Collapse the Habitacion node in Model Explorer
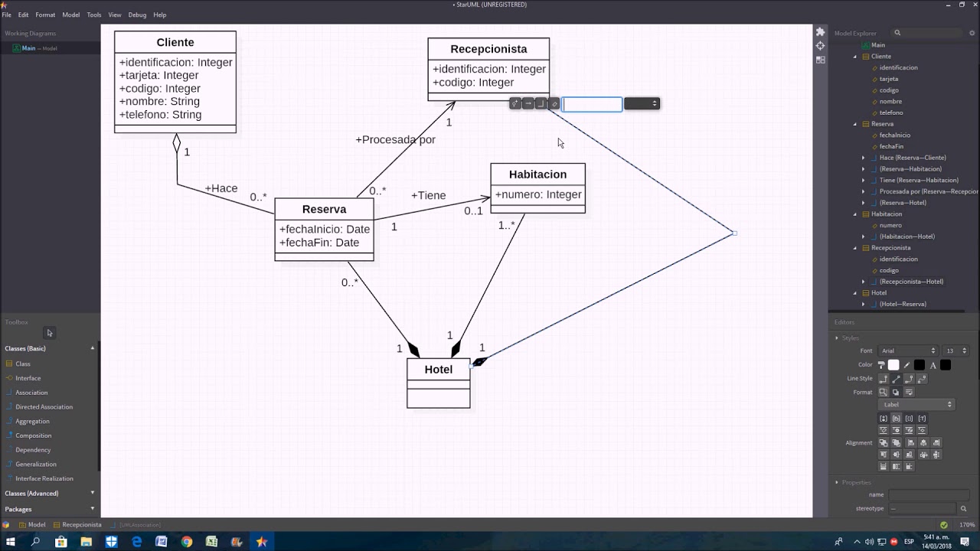Screen dimensions: 980x551 coord(856,214)
